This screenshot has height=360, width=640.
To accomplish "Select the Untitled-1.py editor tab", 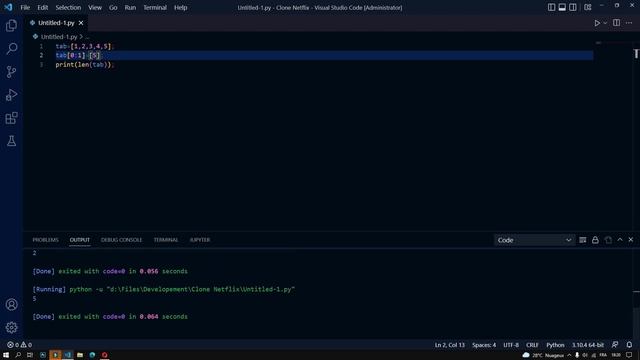I will (56, 23).
